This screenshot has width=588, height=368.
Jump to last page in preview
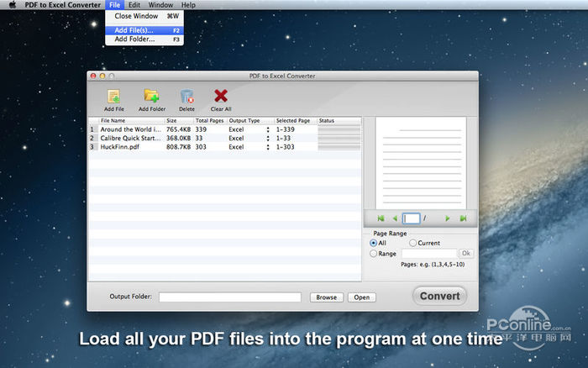[x=463, y=218]
